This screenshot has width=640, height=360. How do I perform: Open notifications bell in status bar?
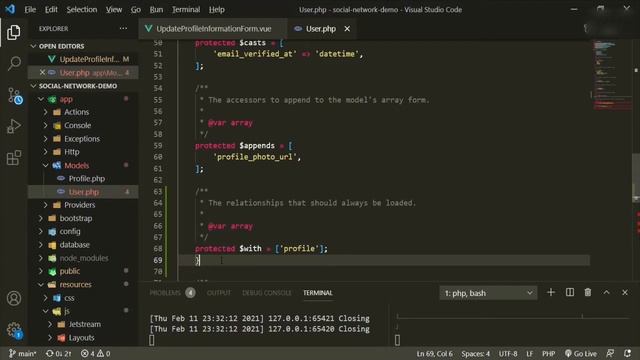click(x=627, y=353)
